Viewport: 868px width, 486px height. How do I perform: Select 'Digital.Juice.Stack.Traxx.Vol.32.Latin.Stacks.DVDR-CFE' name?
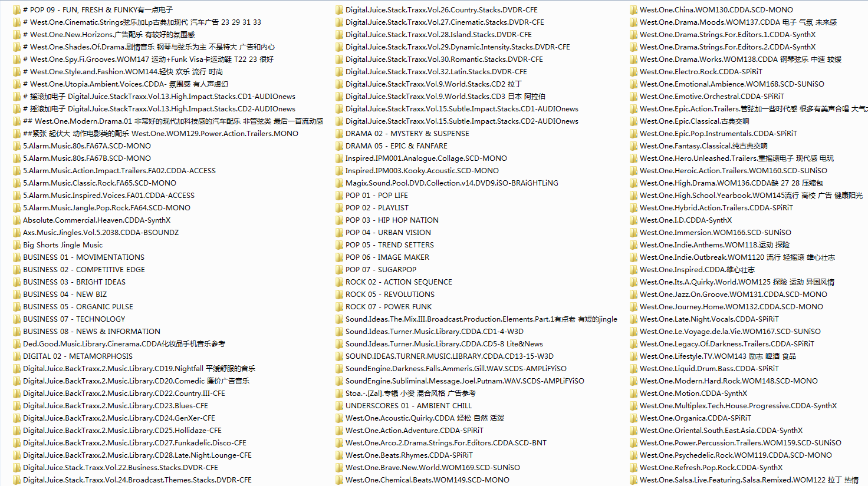(436, 72)
